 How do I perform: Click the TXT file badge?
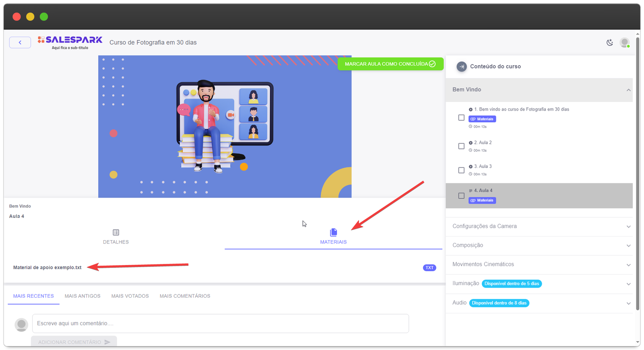coord(429,268)
